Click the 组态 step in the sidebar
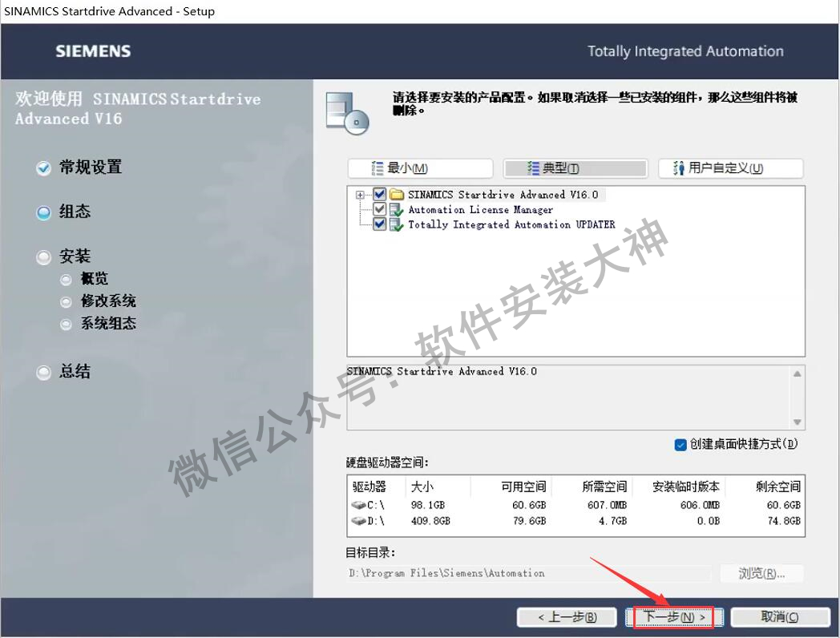 coord(75,212)
